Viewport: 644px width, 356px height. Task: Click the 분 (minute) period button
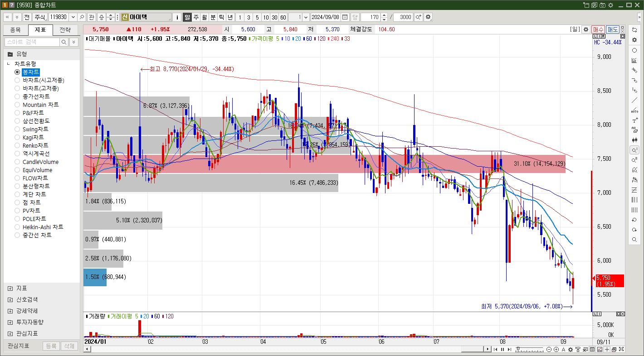[213, 17]
